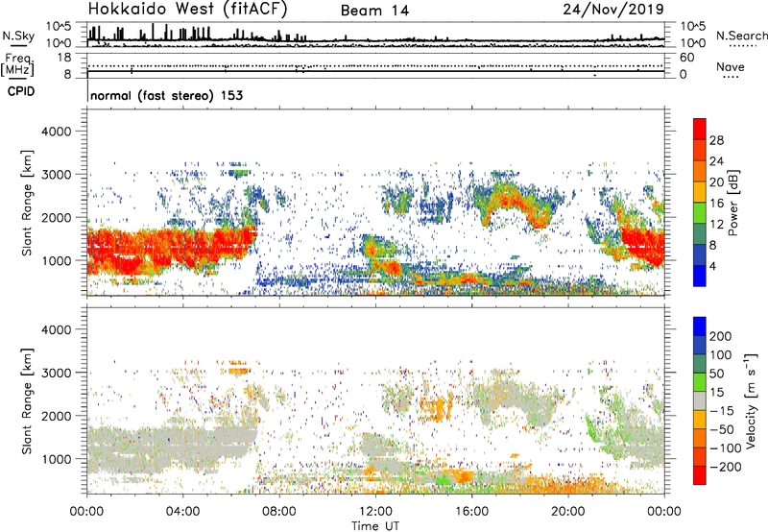Click the 'Freq. [MHz]' axis label
Screen dimensions: 768x532
pyautogui.click(x=18, y=65)
